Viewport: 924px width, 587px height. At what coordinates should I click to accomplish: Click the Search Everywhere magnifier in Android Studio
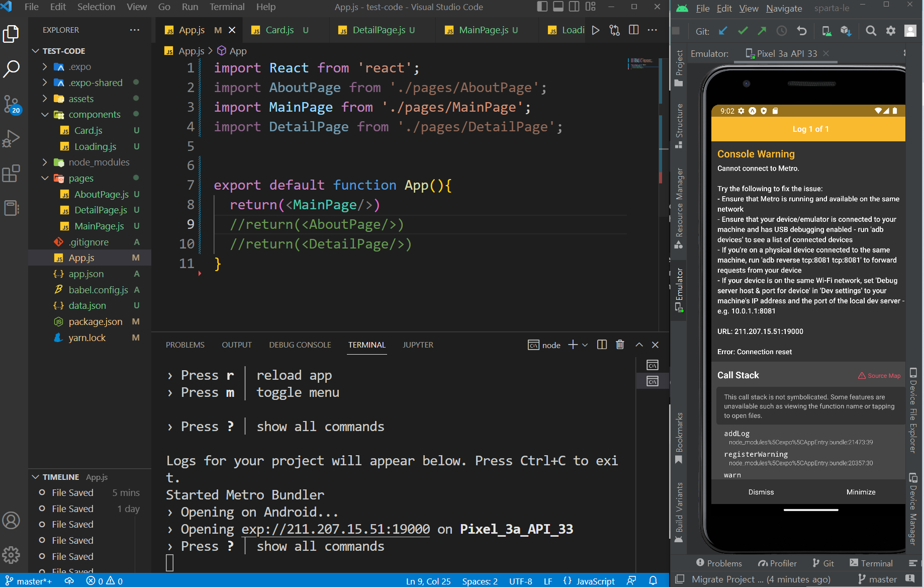pyautogui.click(x=871, y=31)
